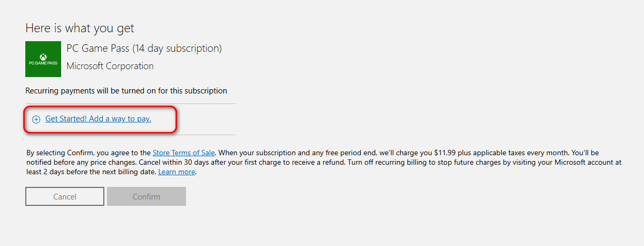Click the "Here is what you get" heading
644x246 pixels.
(80, 29)
